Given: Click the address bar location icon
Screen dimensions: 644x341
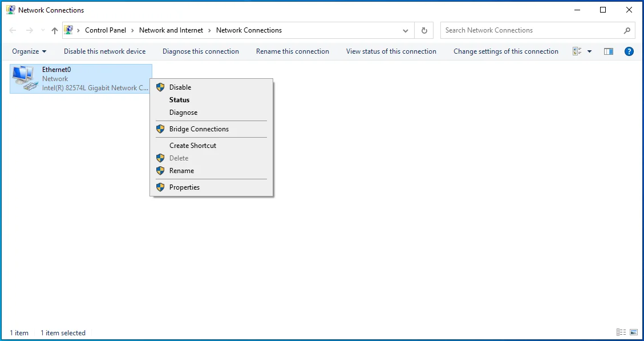Looking at the screenshot, I should (68, 30).
